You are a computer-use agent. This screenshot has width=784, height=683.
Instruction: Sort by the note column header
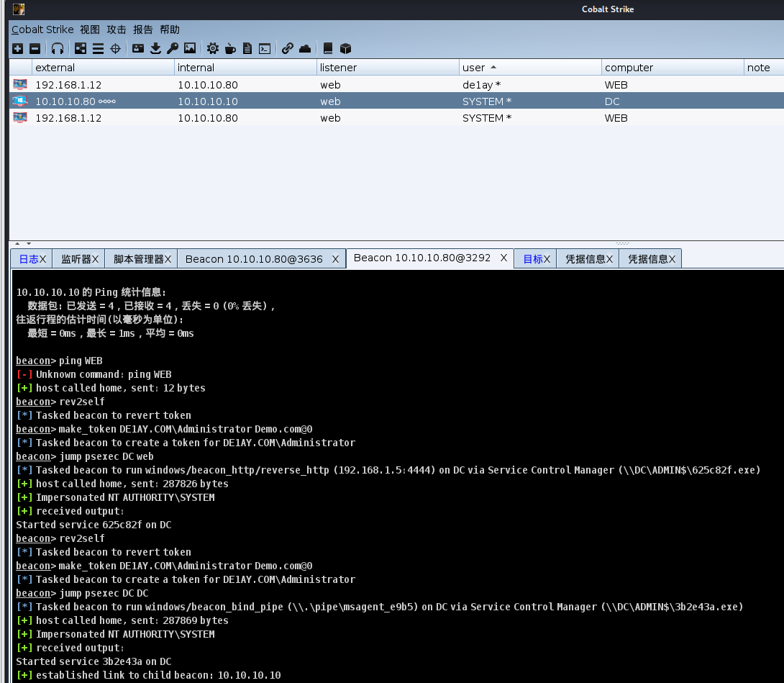[764, 68]
